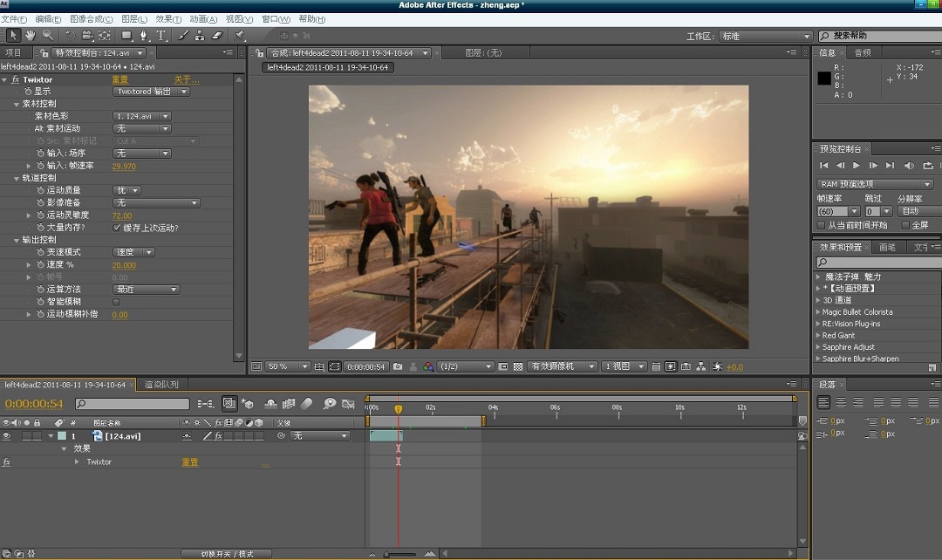Click the 速度 % value 20.000
The height and width of the screenshot is (560, 942).
click(124, 265)
